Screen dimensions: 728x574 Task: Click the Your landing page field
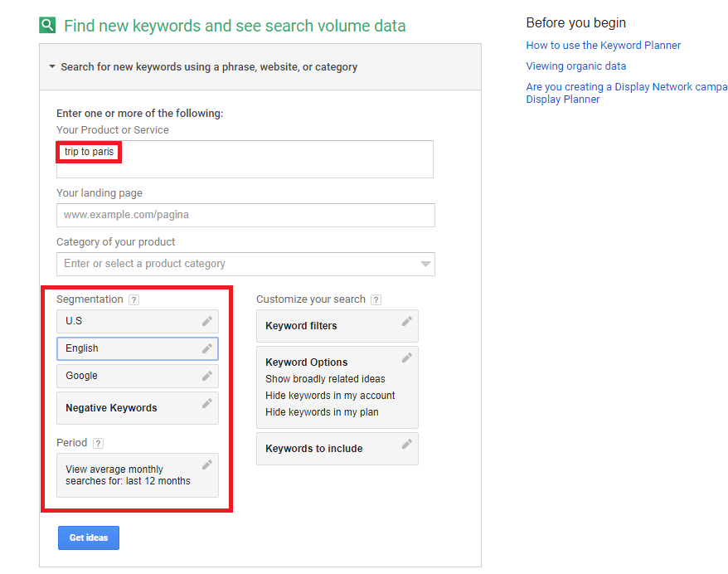point(245,215)
